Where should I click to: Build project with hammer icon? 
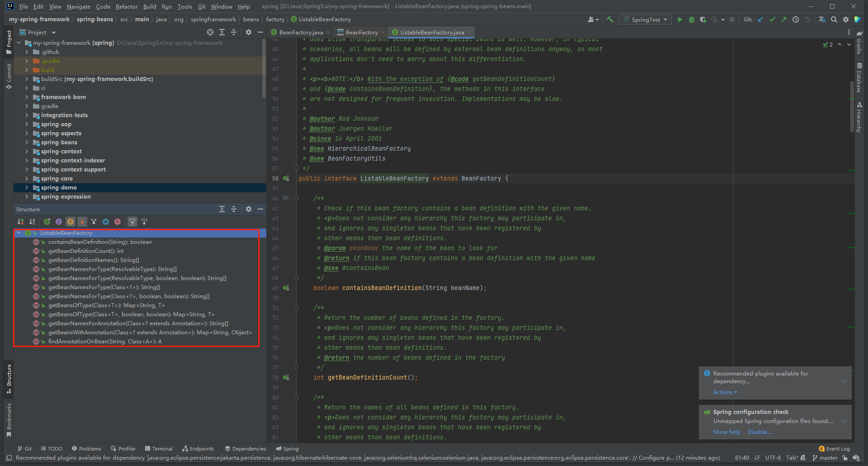coord(610,19)
